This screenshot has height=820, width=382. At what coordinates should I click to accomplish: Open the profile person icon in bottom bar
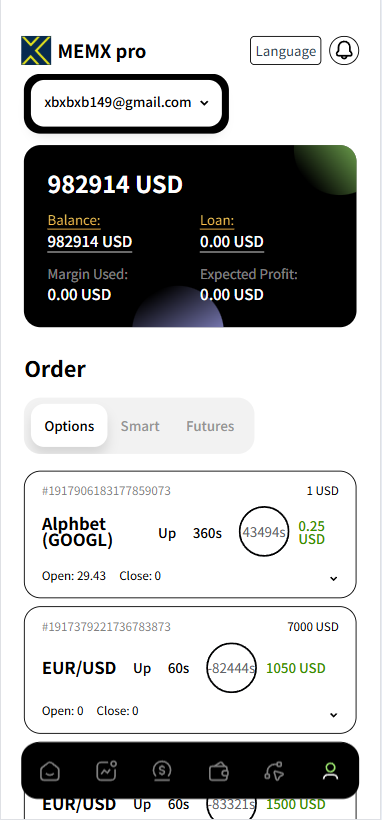[x=330, y=771]
